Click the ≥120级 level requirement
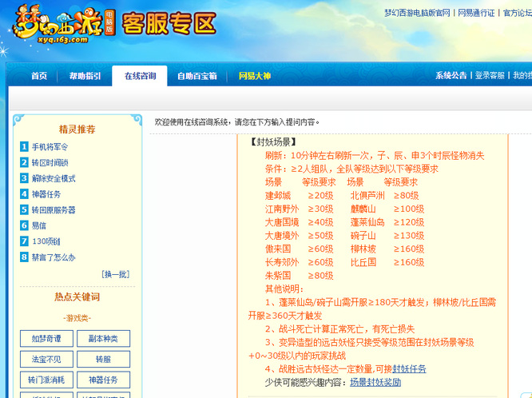 pyautogui.click(x=408, y=222)
